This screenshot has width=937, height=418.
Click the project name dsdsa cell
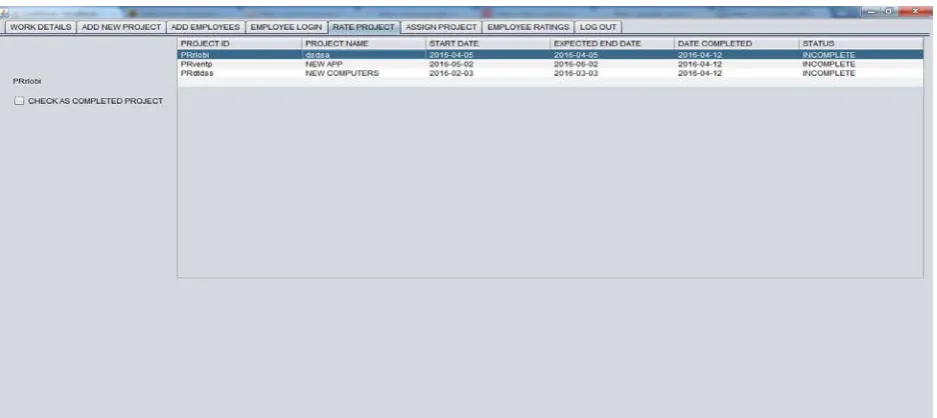364,54
